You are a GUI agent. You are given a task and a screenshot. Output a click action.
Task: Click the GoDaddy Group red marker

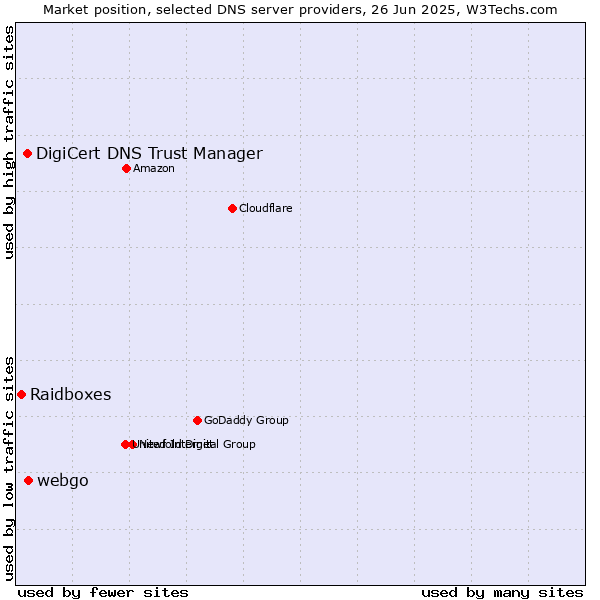pos(197,421)
